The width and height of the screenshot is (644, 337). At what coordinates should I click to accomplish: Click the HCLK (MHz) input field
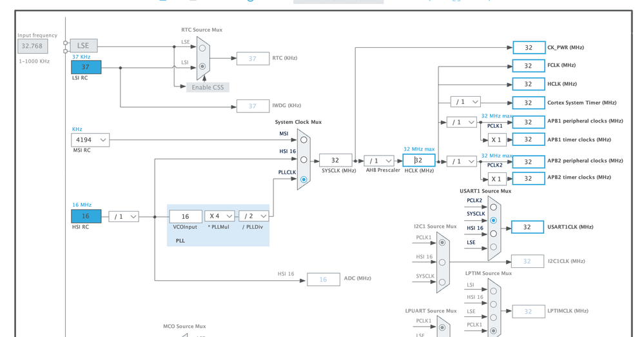(x=419, y=161)
